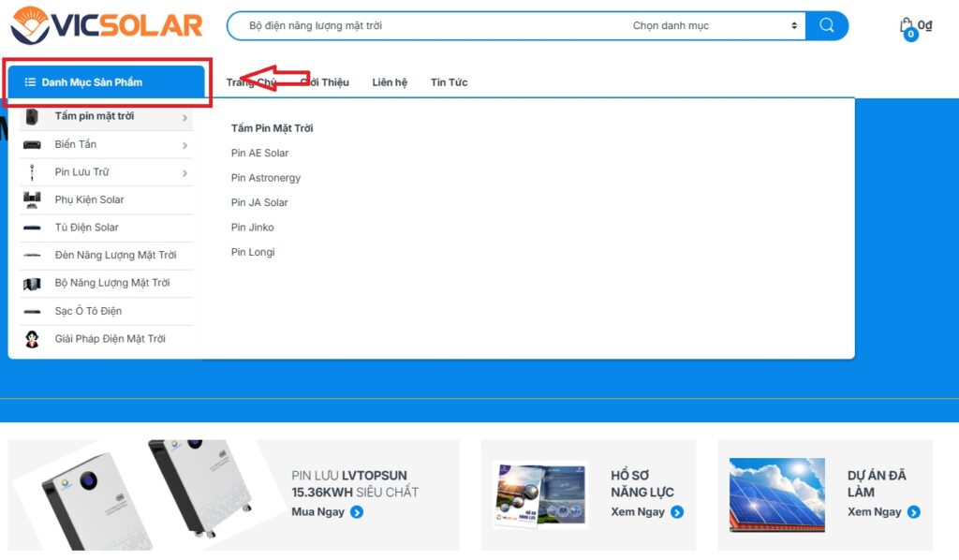The height and width of the screenshot is (560, 959).
Task: Open the shopping cart icon
Action: pos(907,27)
